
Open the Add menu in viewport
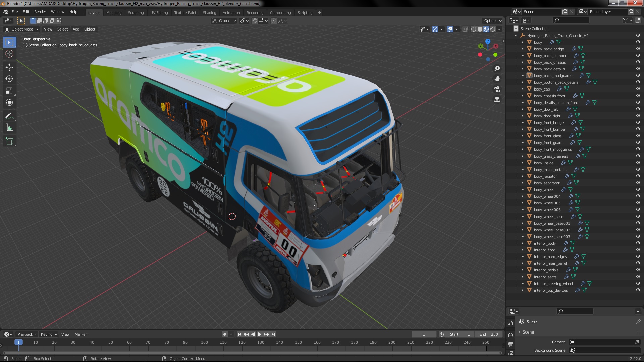[x=76, y=29]
